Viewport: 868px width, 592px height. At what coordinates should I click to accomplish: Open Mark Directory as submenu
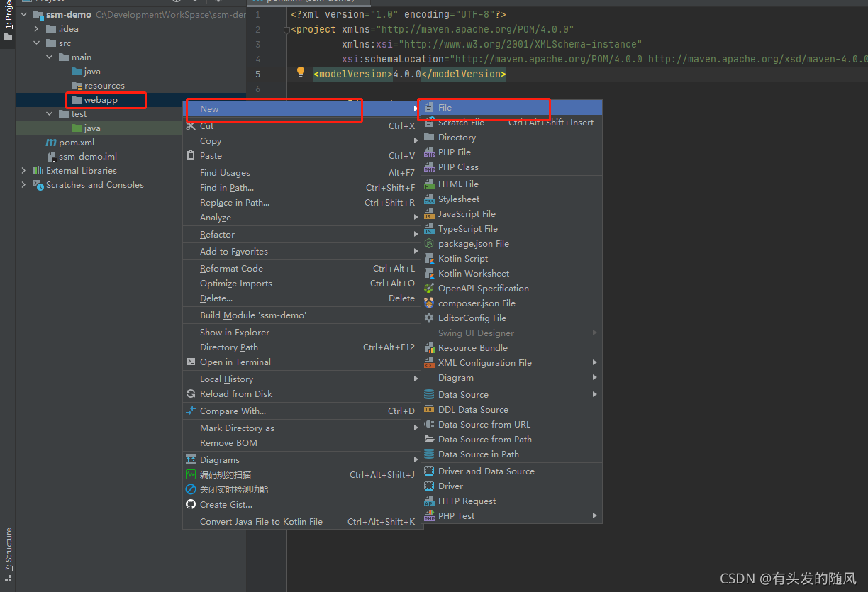(302, 428)
